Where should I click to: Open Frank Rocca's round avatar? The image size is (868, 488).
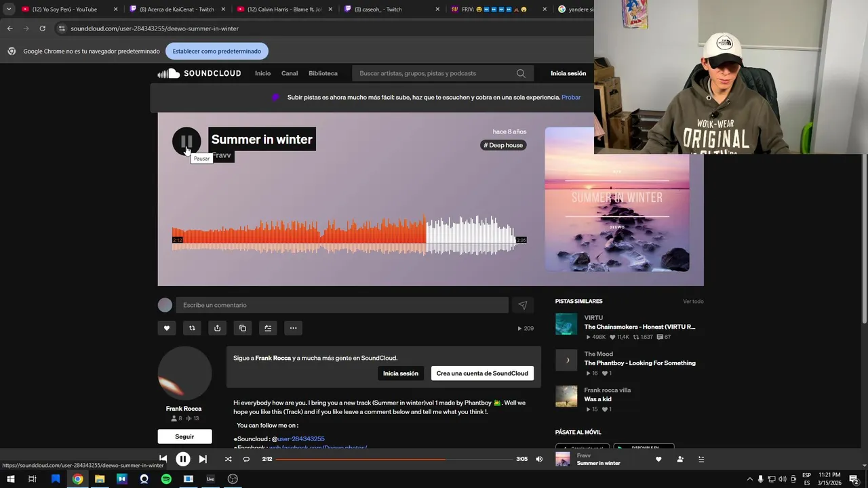[x=185, y=373]
